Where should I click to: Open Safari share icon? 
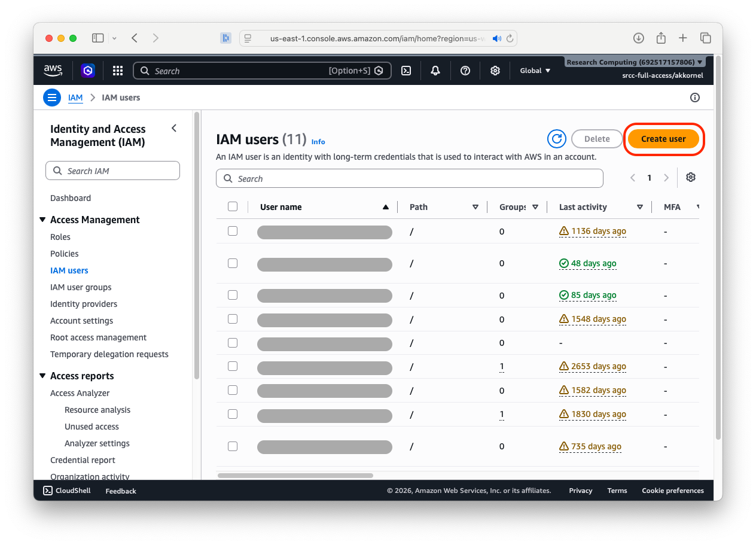coord(661,38)
